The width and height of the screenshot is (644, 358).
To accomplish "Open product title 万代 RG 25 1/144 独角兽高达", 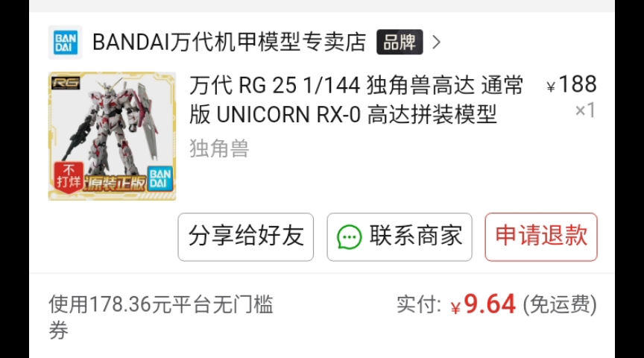I will click(x=356, y=100).
